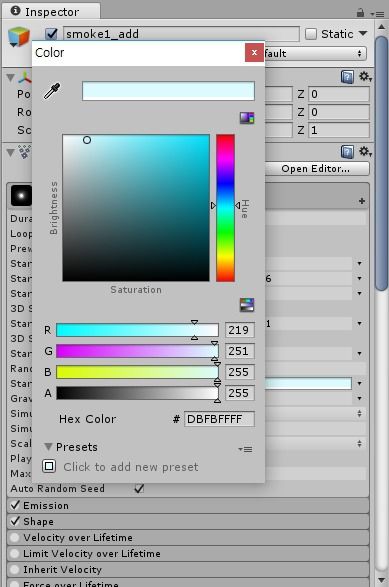This screenshot has width=389, height=587.
Task: Click the R value field showing 219
Action: point(240,330)
